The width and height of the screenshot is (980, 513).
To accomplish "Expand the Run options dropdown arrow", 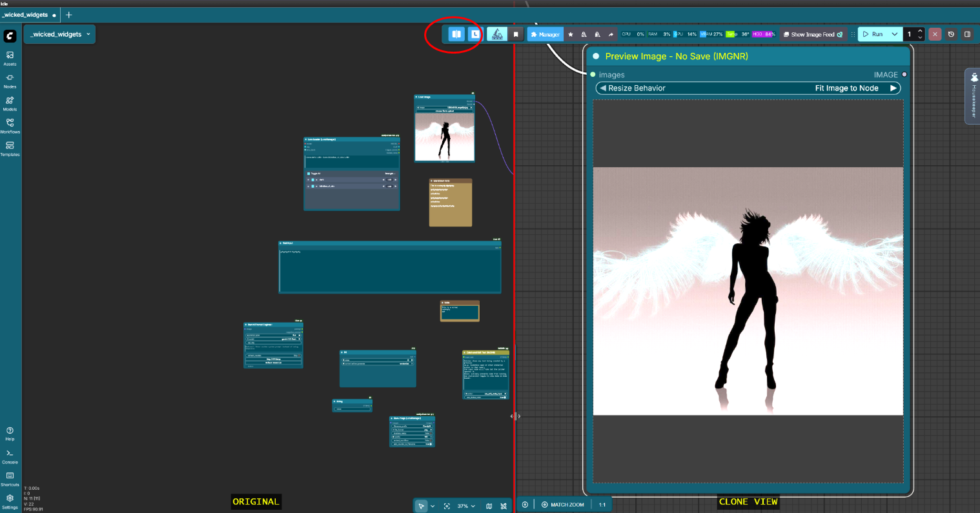I will [x=895, y=34].
